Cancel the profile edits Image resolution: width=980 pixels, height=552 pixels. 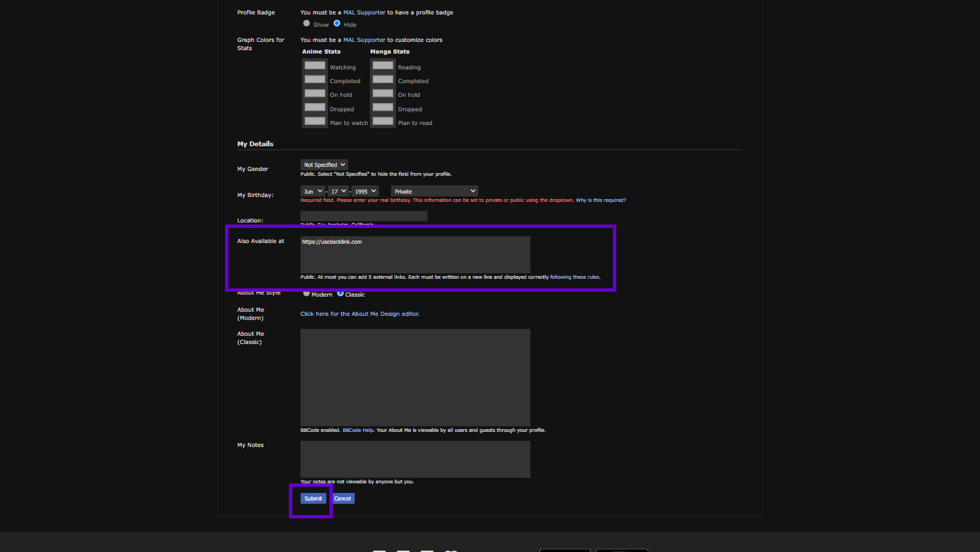[x=342, y=498]
